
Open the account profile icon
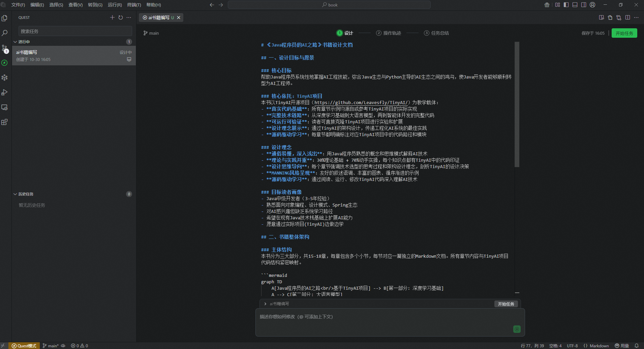pos(592,5)
